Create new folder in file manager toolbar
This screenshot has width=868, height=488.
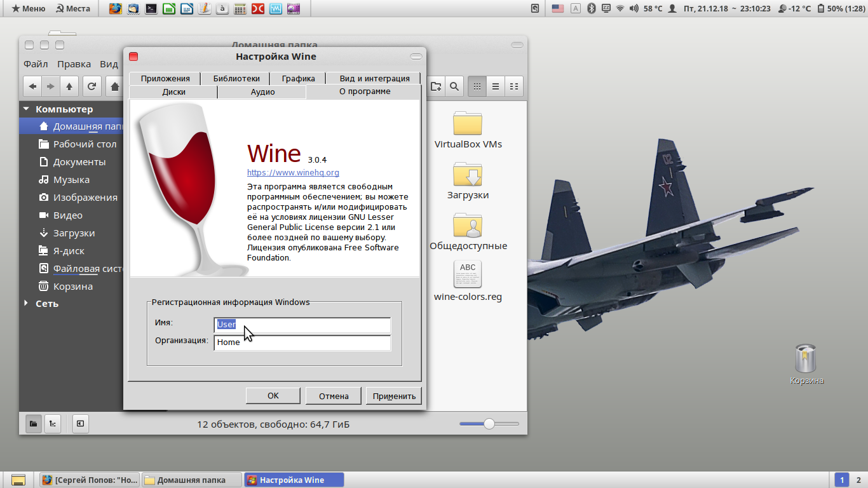(x=436, y=86)
